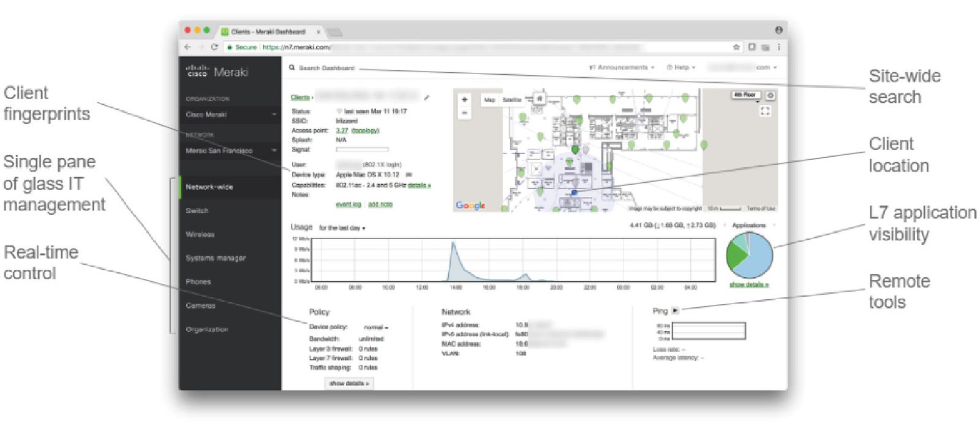Click the pencil icon to rename client
Viewport: 980px width, 431px height.
[x=427, y=97]
